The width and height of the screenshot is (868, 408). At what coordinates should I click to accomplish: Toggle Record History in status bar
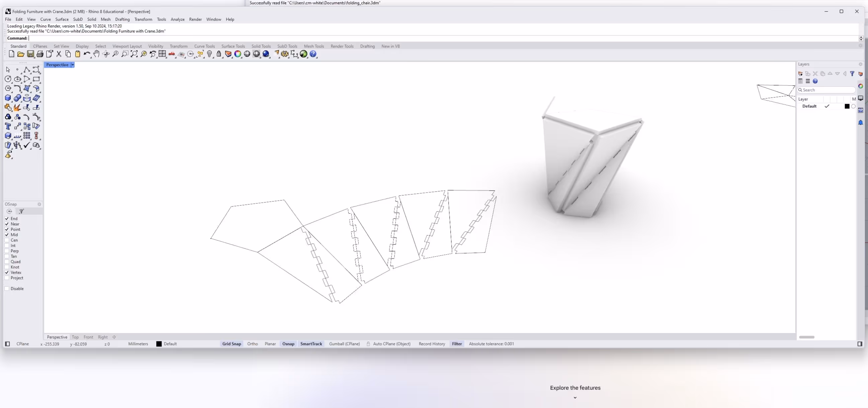432,344
